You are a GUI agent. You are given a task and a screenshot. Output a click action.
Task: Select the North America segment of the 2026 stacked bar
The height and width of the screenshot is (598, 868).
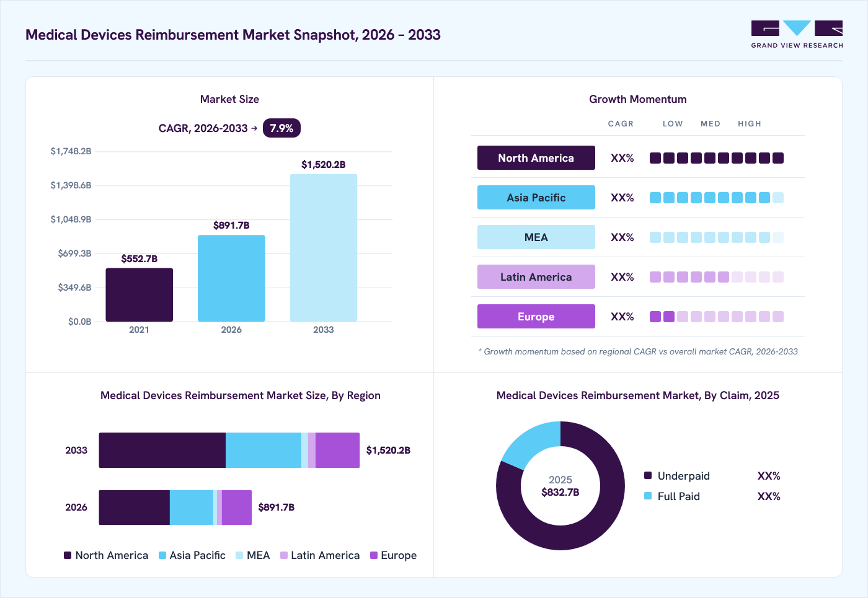tap(135, 508)
